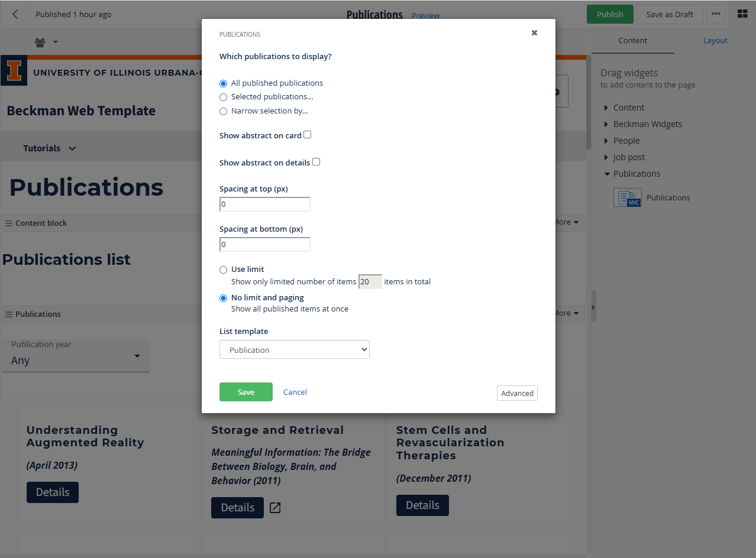Open the external link icon beside Storage Details
756x558 pixels.
click(275, 507)
